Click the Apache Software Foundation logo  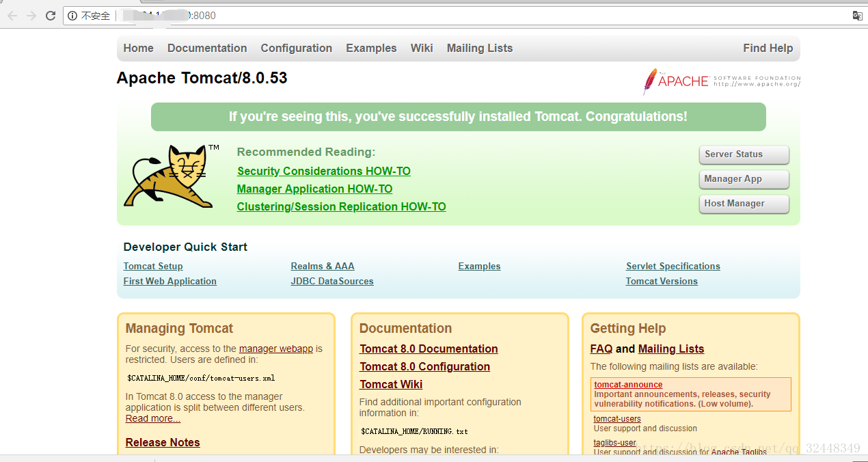point(721,81)
